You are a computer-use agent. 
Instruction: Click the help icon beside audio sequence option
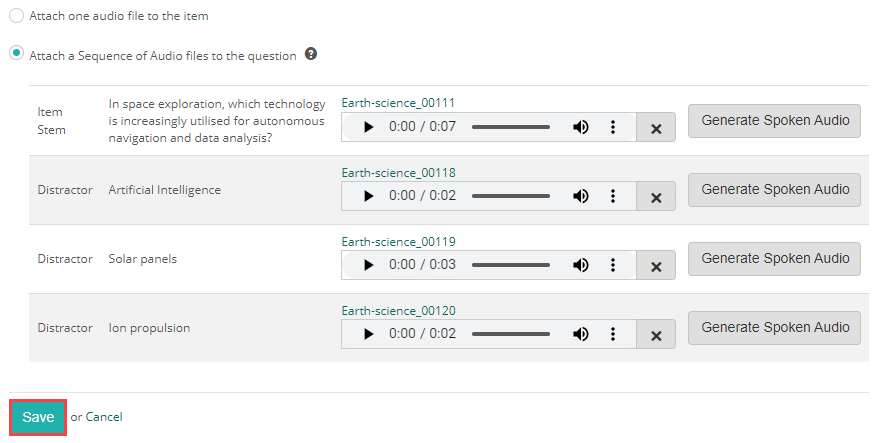(x=311, y=55)
